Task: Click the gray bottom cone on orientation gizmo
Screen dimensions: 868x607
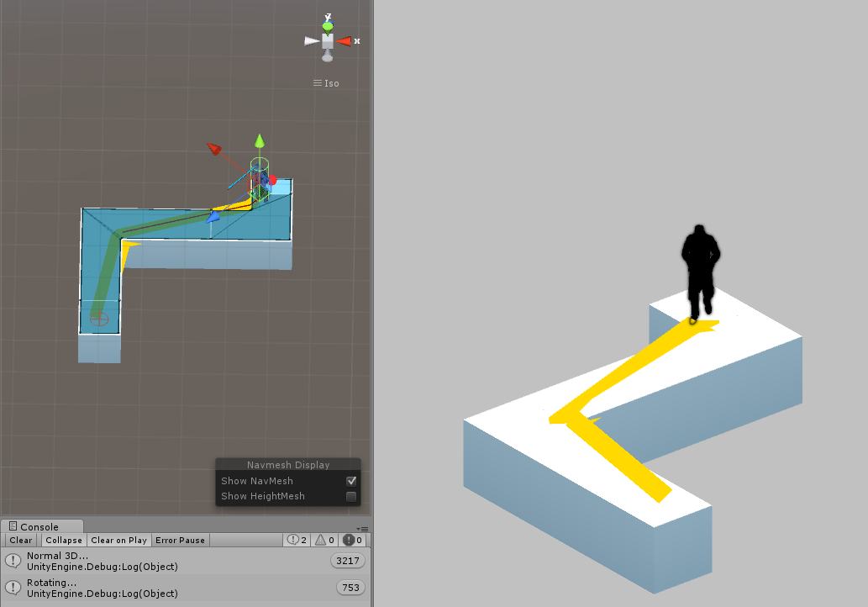Action: [x=327, y=56]
